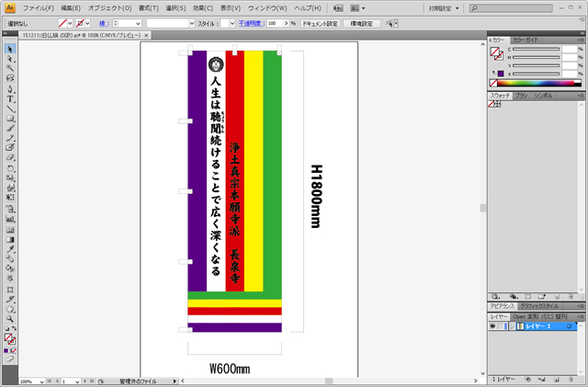Open ウィンドウ(W) menu
The image size is (588, 387).
(267, 8)
